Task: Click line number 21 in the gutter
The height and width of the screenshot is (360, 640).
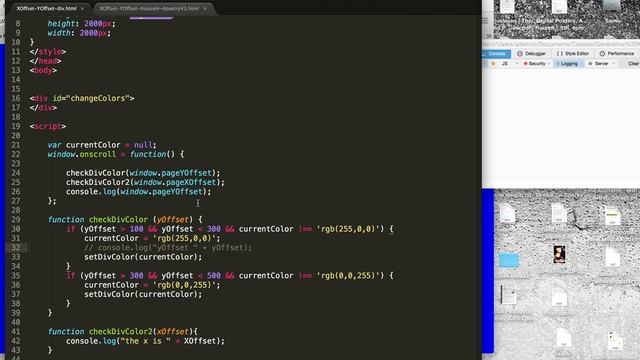Action: coord(16,145)
